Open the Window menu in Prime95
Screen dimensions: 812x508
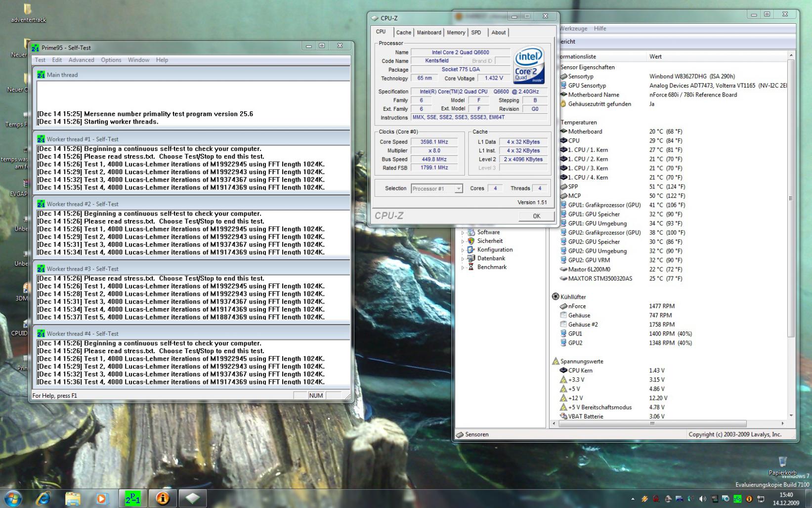(138, 60)
